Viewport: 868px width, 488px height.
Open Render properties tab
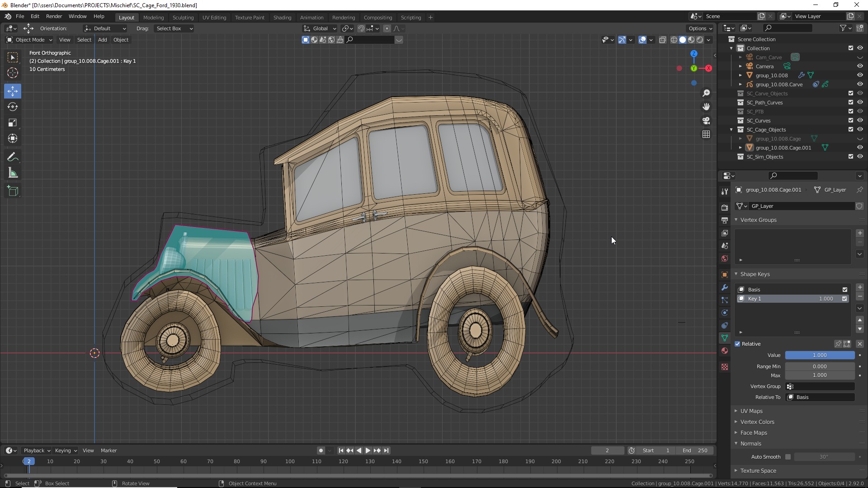point(725,207)
